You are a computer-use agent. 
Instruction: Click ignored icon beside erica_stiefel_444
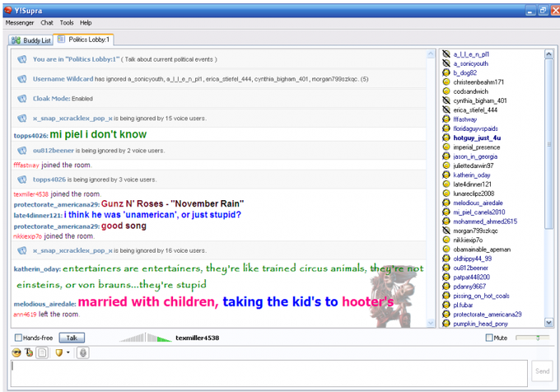446,110
